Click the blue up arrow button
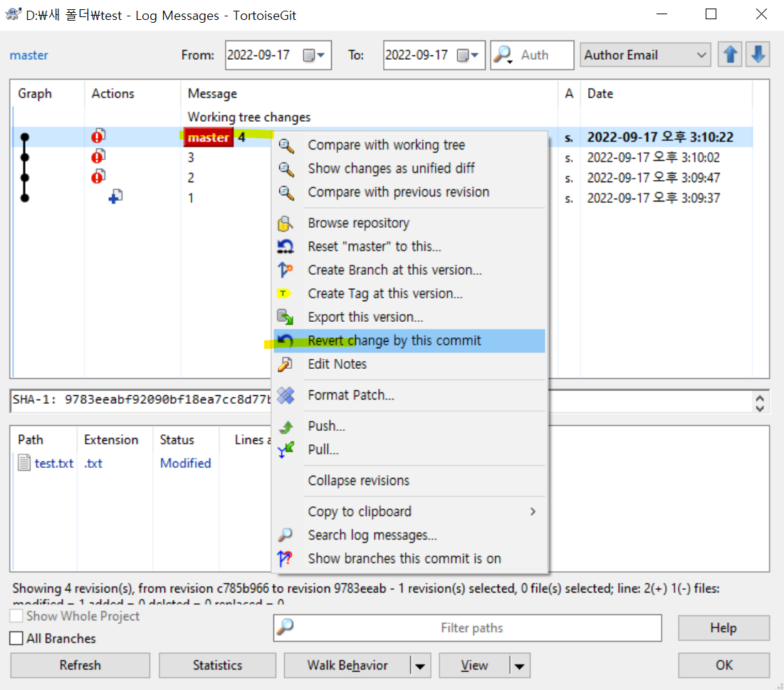784x690 pixels. coord(730,55)
